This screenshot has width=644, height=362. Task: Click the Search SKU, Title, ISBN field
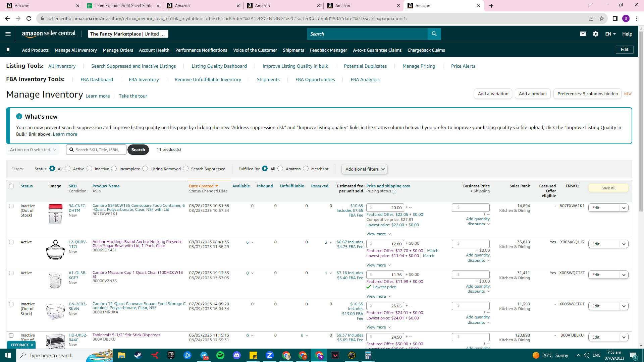(96, 149)
